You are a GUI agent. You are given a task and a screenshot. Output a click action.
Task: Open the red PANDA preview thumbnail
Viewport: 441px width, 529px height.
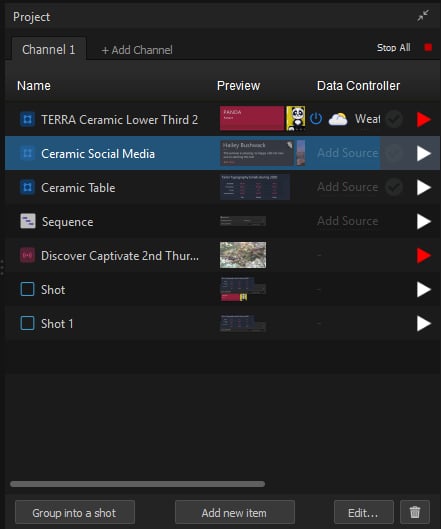pos(252,118)
